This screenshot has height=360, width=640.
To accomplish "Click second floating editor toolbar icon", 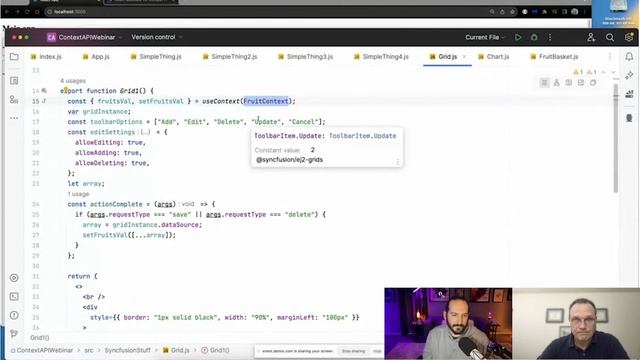I will [x=556, y=83].
